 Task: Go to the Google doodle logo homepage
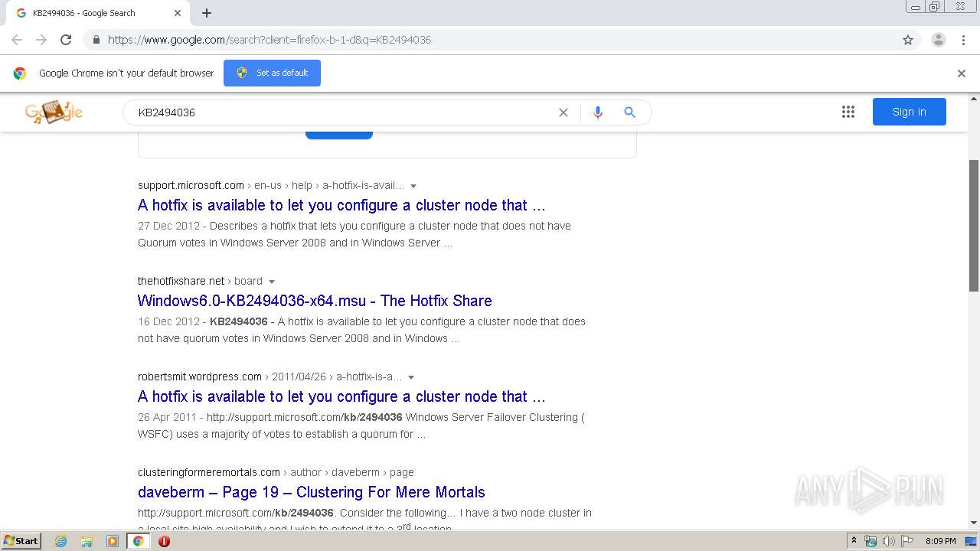[x=54, y=112]
